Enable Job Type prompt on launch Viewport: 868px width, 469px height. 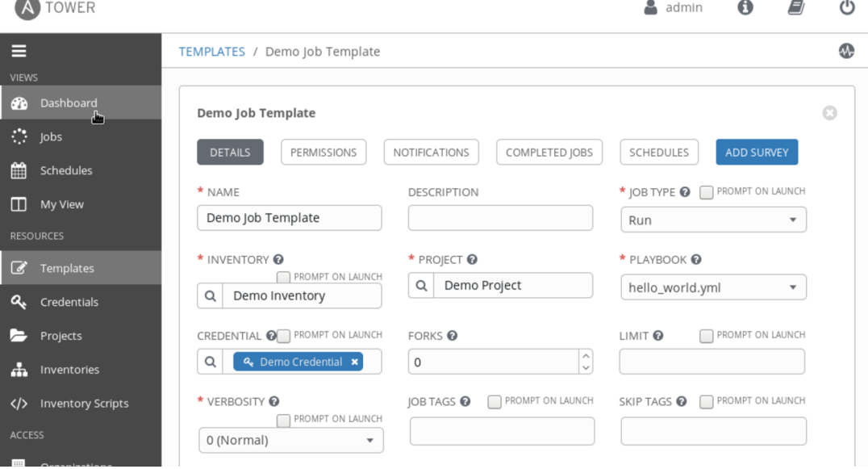[x=707, y=192]
